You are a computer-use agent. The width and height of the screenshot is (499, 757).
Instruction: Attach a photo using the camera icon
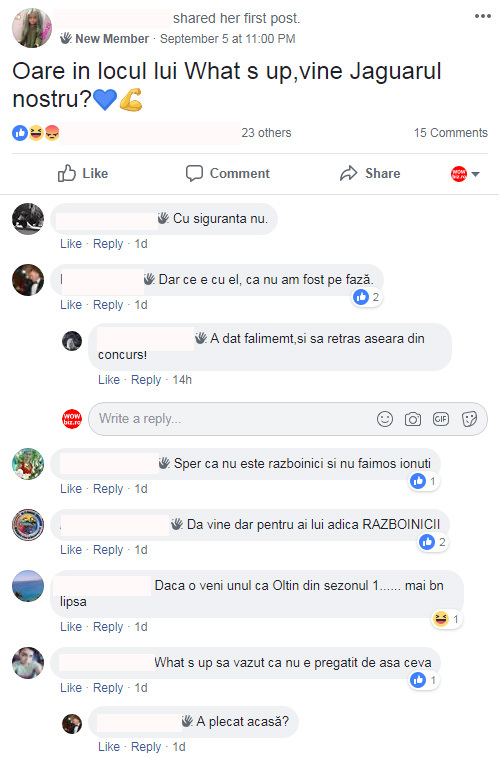(413, 419)
